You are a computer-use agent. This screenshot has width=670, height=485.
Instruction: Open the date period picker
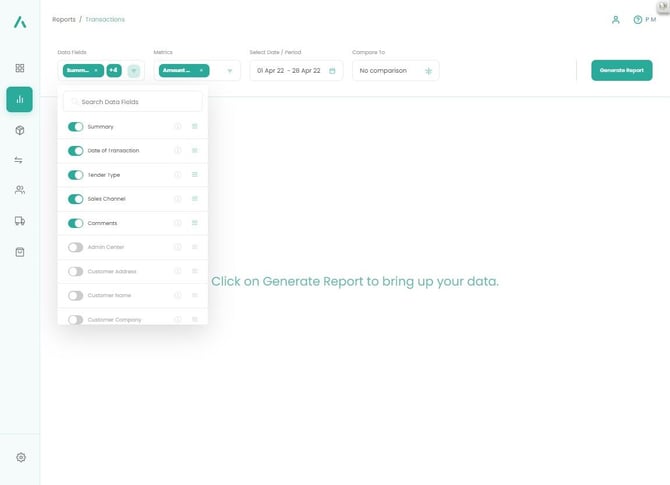296,71
